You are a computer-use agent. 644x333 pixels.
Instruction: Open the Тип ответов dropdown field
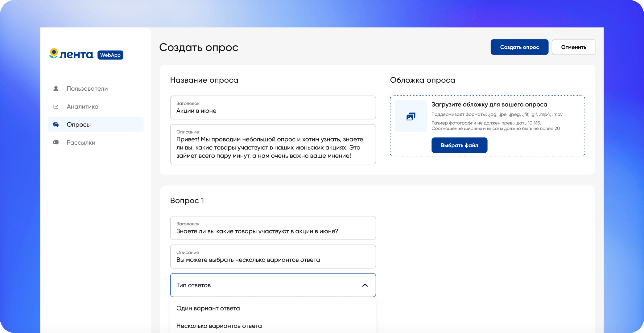[265, 285]
